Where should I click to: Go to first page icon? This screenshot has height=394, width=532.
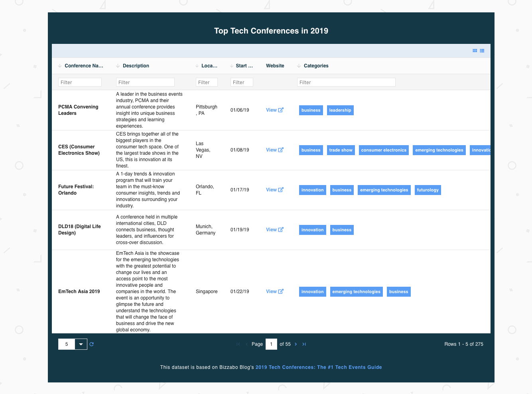pyautogui.click(x=238, y=344)
